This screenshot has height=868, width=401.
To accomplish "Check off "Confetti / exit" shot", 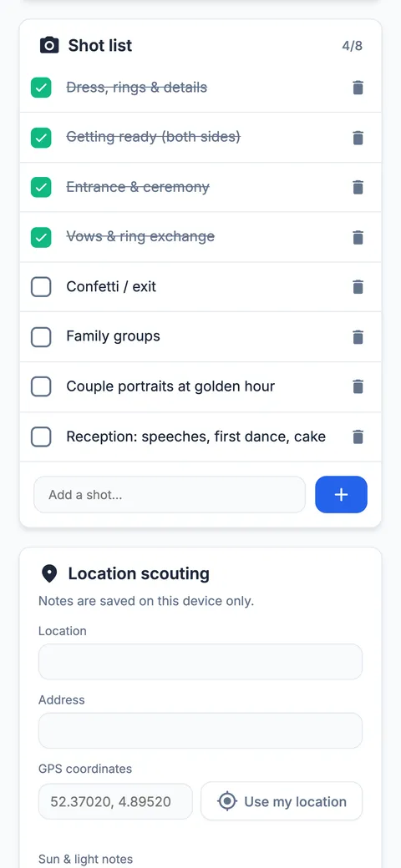I will pos(41,287).
